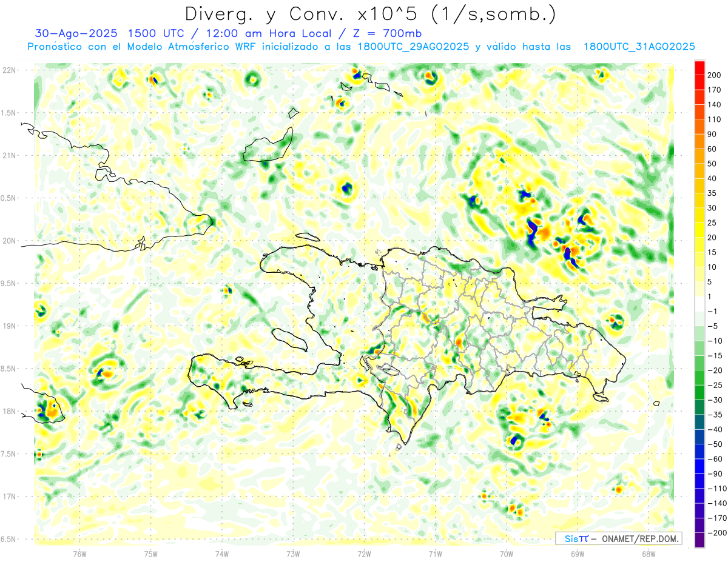Viewport: 728px width, 562px height.
Task: Click the colorbar value '60'
Action: click(713, 149)
